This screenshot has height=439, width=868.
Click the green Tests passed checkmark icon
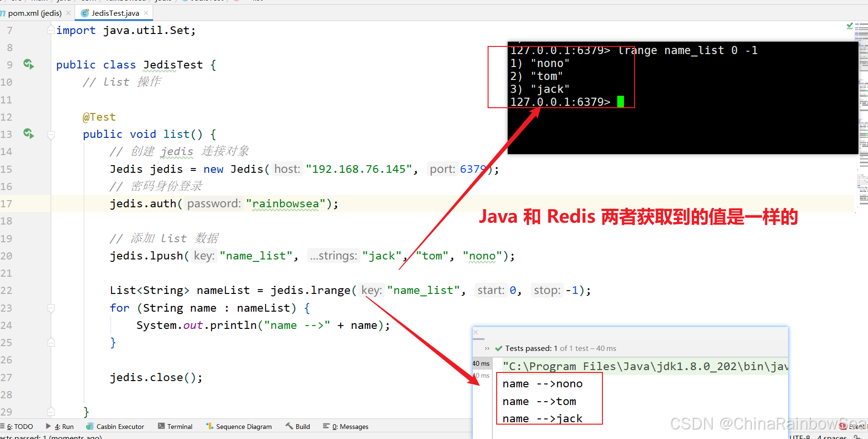pos(499,348)
